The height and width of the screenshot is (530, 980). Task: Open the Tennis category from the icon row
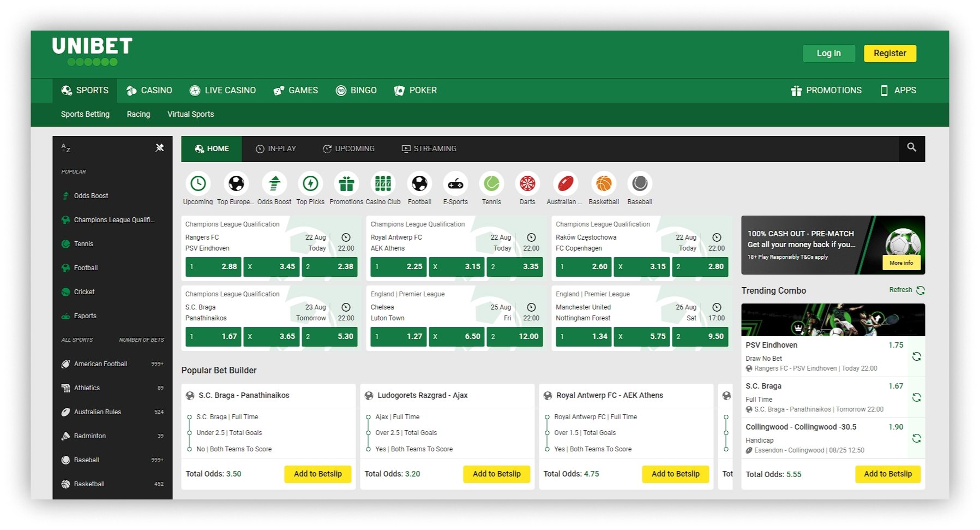tap(491, 183)
